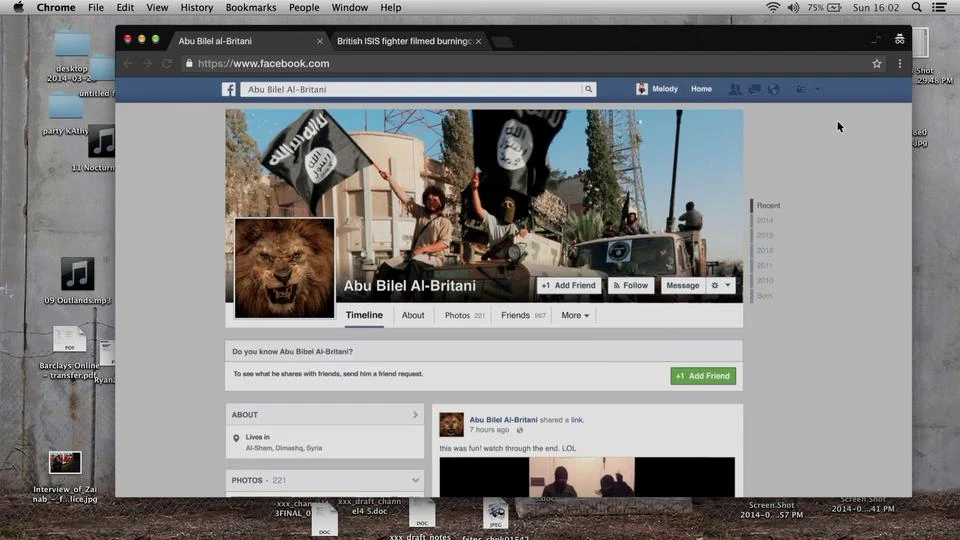Viewport: 960px width, 540px height.
Task: Open the volume menu bar icon
Action: 793,7
